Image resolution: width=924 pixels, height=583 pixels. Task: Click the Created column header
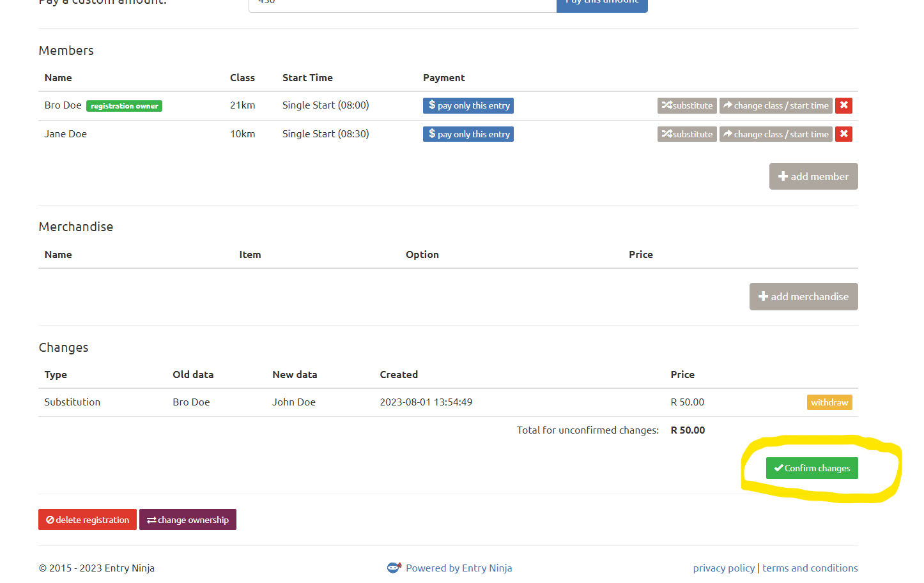[x=399, y=375]
